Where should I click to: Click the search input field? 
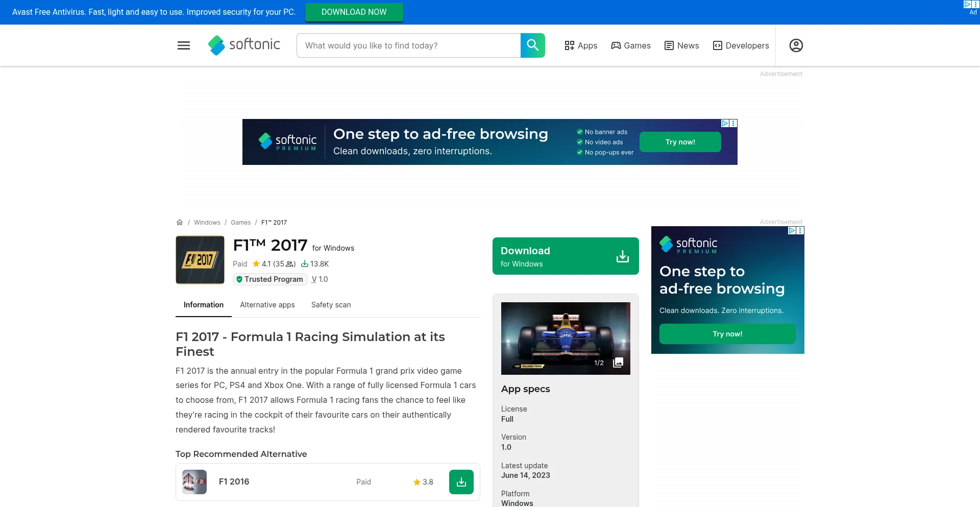coord(408,45)
